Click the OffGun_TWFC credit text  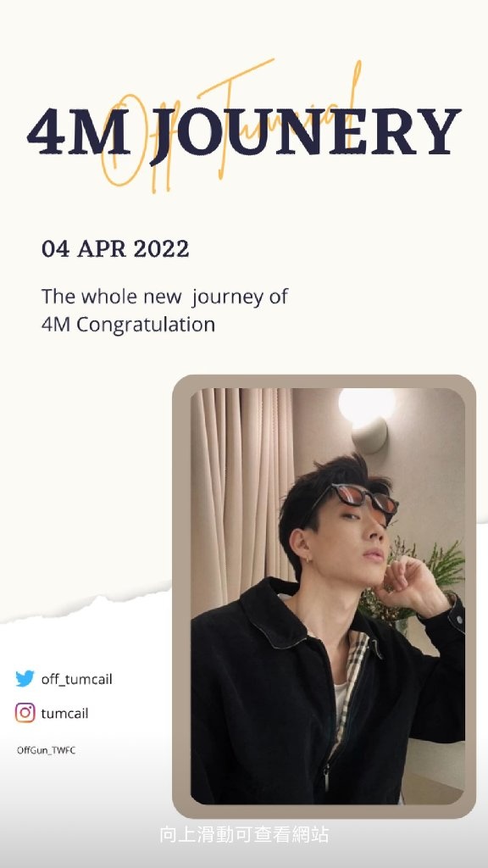pyautogui.click(x=46, y=751)
